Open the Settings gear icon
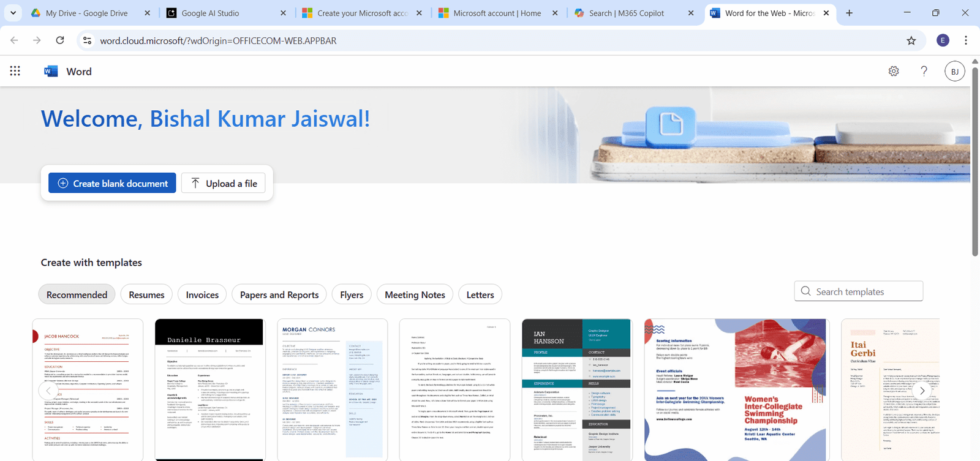The width and height of the screenshot is (980, 461). point(894,71)
